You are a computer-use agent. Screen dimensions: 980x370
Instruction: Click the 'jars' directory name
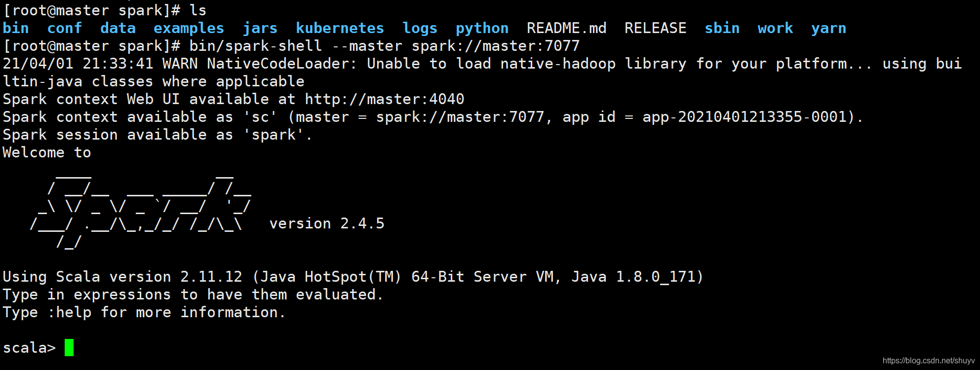point(260,29)
